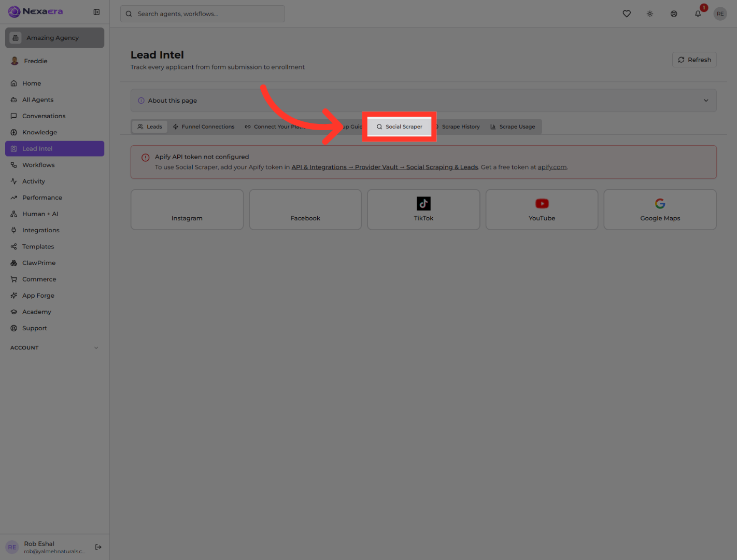Select Freddie agent in sidebar
The height and width of the screenshot is (560, 737).
[x=54, y=61]
